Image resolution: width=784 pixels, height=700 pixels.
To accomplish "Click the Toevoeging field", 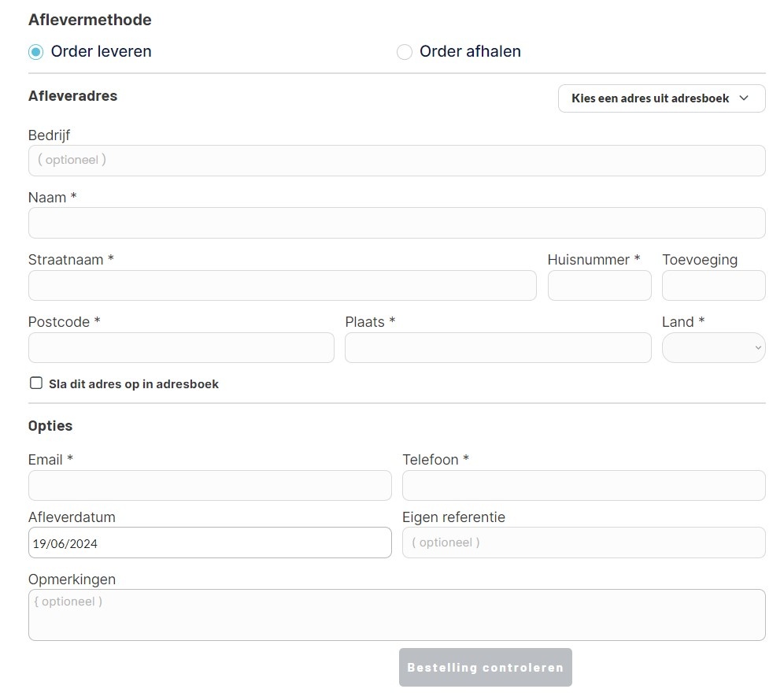I will click(713, 285).
